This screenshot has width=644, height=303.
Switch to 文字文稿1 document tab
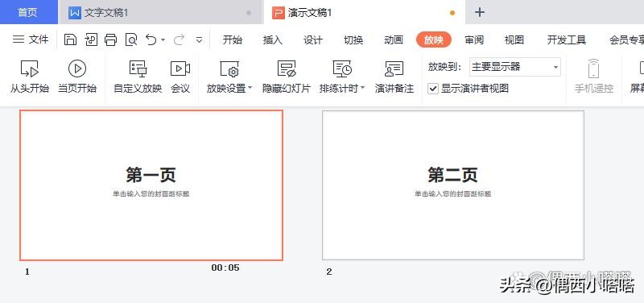[x=160, y=12]
